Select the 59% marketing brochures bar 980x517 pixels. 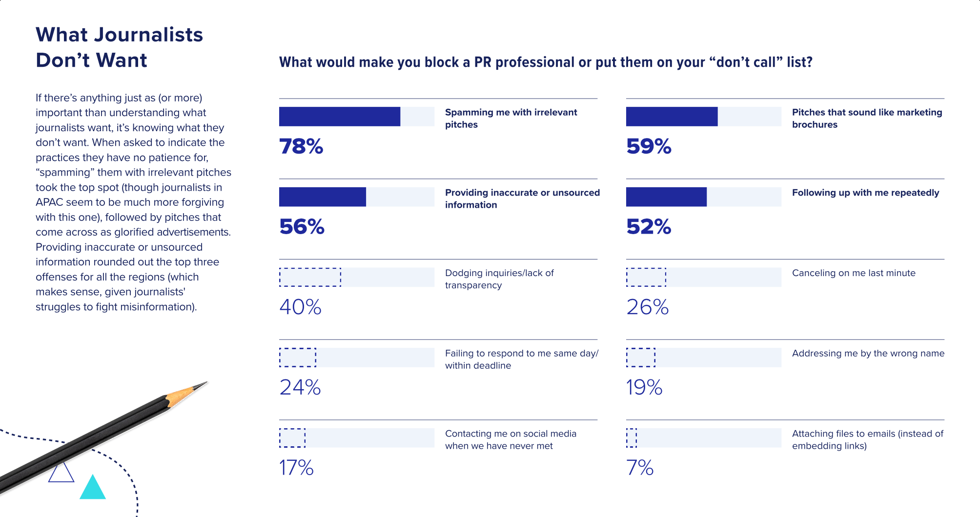coord(672,117)
